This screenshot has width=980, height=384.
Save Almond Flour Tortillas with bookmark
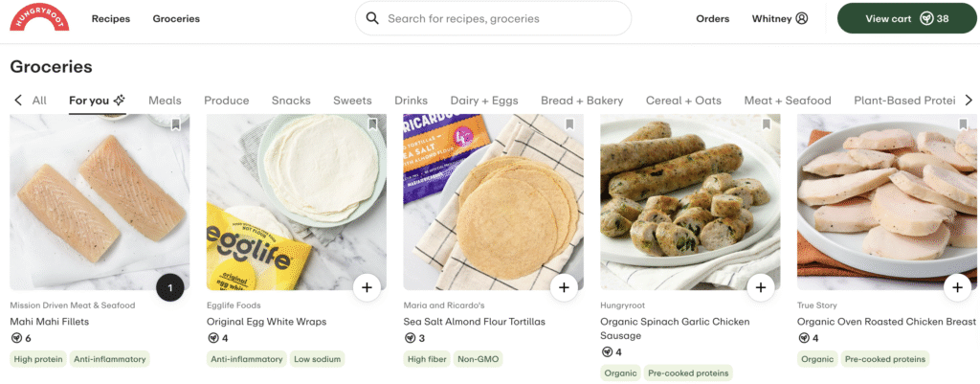tap(569, 124)
